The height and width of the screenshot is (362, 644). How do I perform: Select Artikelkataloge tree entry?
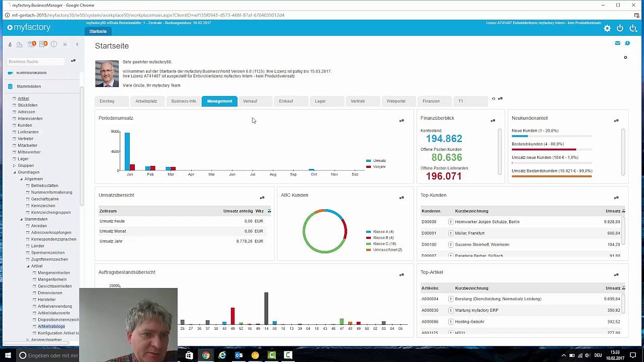[x=51, y=326]
